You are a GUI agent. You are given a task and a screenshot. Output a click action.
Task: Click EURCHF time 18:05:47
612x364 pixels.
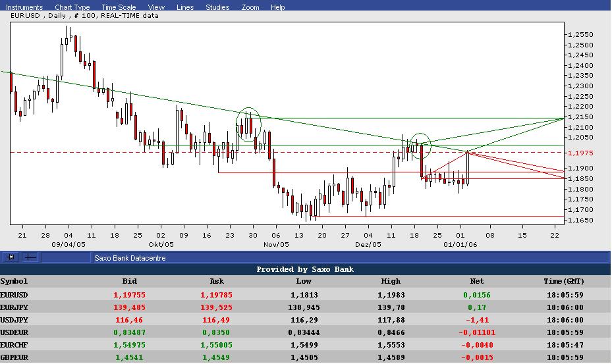click(565, 345)
